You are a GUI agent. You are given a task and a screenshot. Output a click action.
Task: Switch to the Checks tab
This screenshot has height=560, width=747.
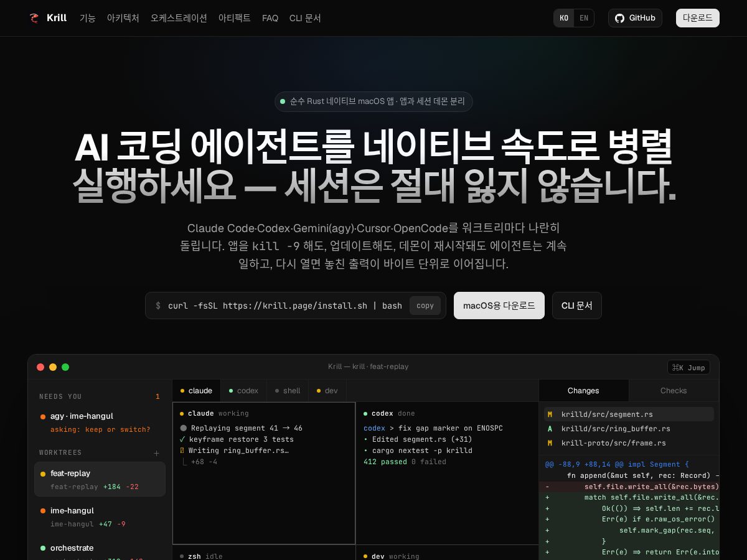(x=674, y=391)
